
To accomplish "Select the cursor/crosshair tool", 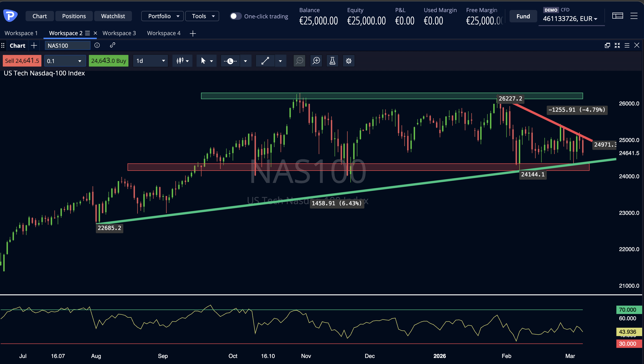I will click(204, 61).
